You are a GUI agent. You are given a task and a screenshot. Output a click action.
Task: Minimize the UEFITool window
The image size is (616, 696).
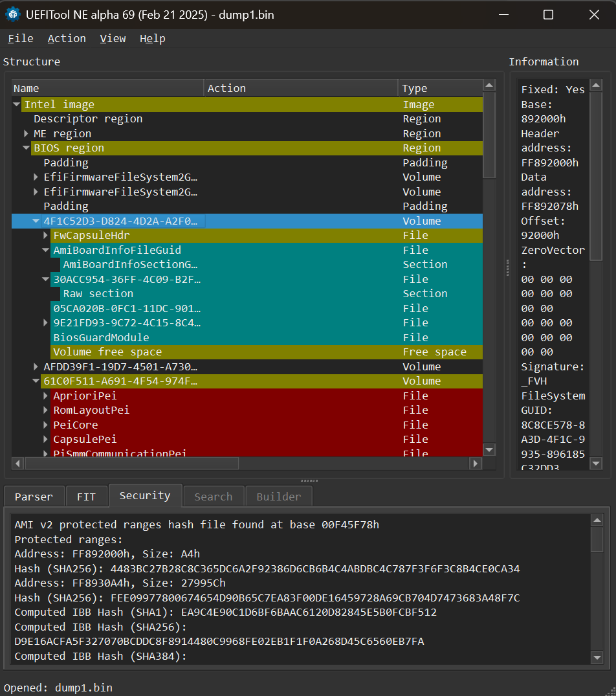tap(503, 15)
